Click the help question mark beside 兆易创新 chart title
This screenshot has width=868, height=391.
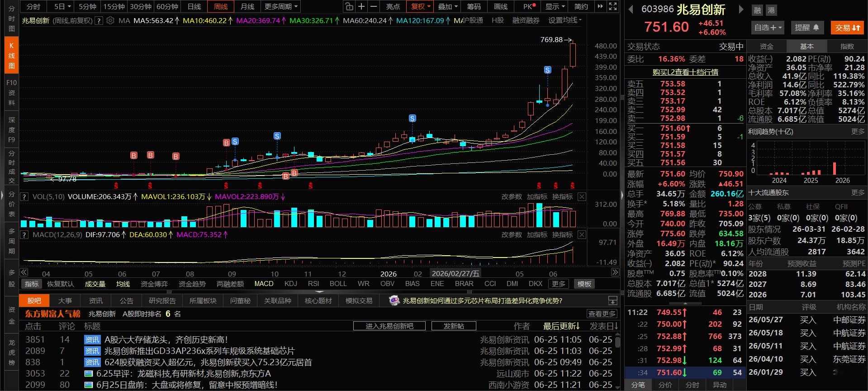coord(99,20)
